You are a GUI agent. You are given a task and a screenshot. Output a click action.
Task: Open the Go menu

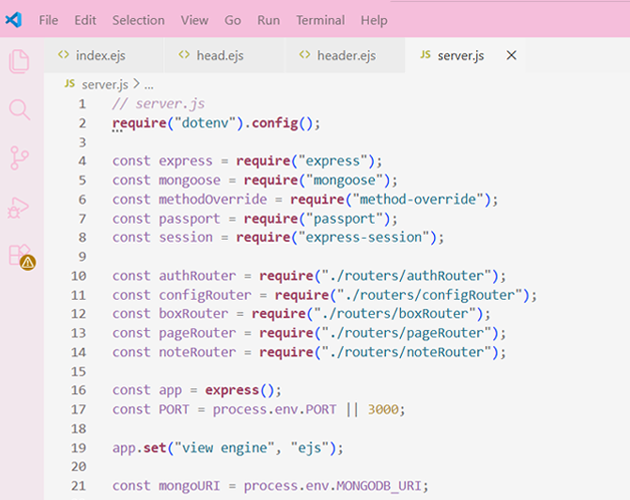[233, 20]
